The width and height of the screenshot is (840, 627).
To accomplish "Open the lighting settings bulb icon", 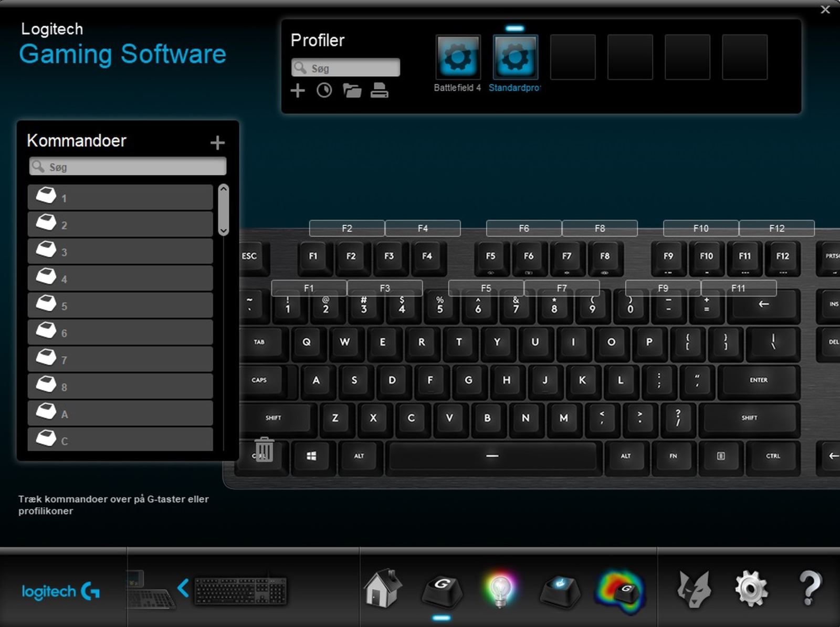I will coord(500,589).
